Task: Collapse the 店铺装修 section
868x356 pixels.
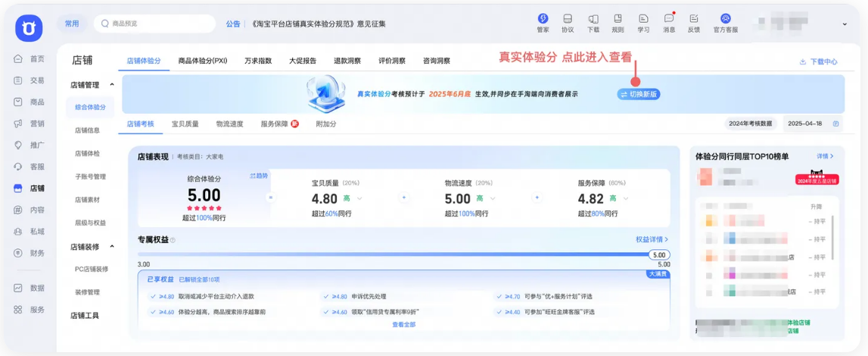Action: [112, 246]
